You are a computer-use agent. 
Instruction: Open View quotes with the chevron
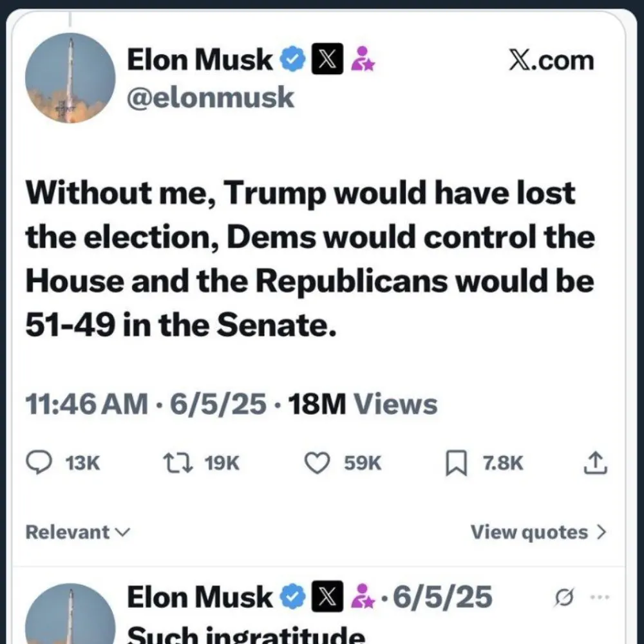click(x=538, y=533)
